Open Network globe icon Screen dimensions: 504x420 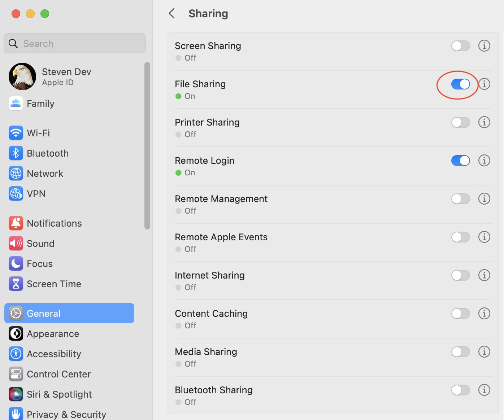click(16, 174)
